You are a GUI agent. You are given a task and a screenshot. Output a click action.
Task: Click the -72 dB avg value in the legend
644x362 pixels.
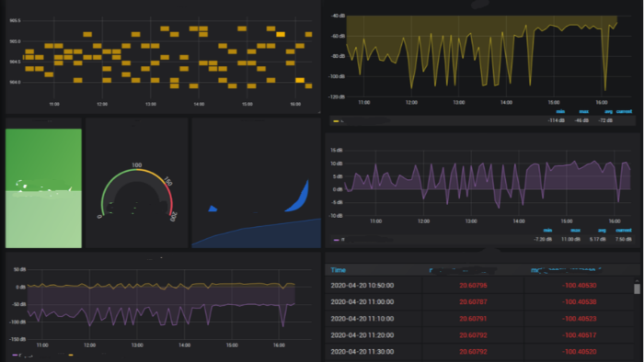pyautogui.click(x=605, y=120)
